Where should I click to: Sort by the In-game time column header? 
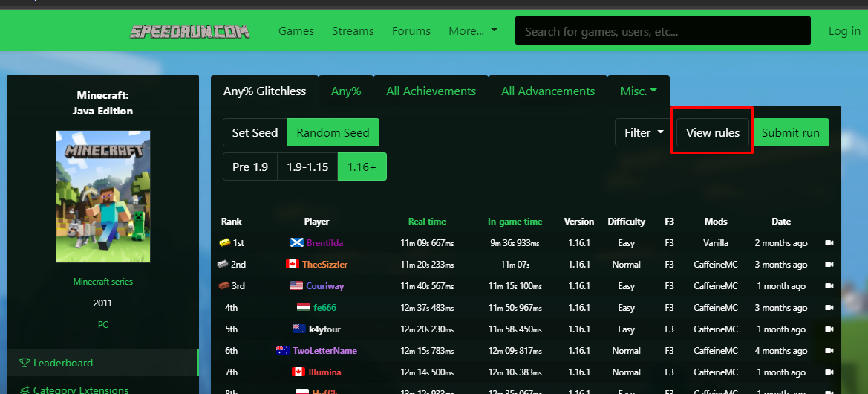coord(515,221)
